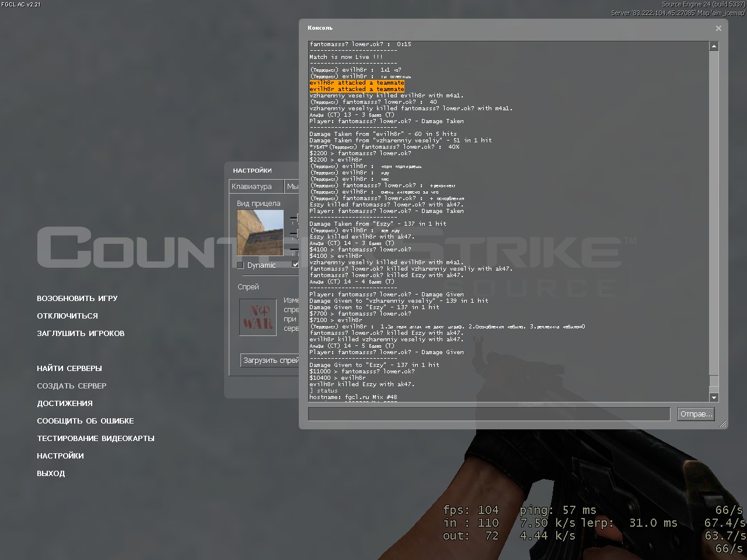The image size is (747, 560).
Task: Click Загрузить спрей button in settings
Action: (270, 360)
